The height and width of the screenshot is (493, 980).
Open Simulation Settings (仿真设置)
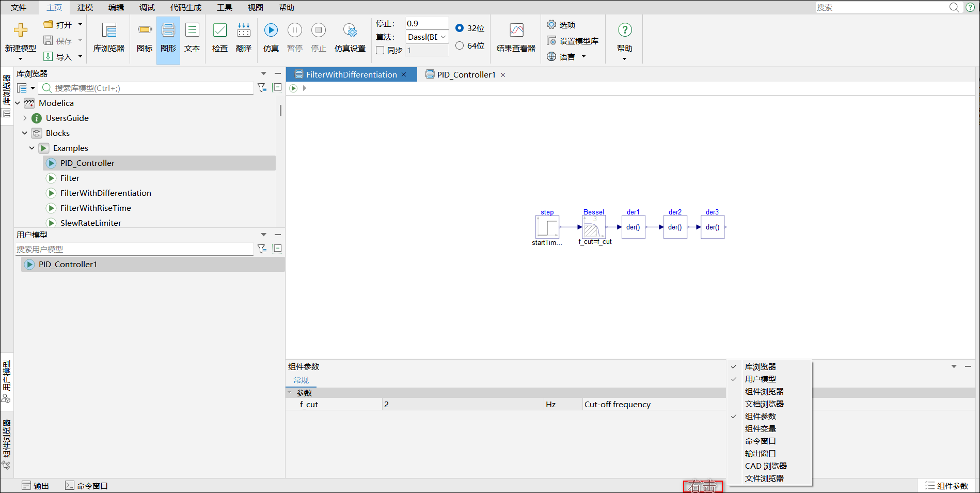pyautogui.click(x=350, y=30)
